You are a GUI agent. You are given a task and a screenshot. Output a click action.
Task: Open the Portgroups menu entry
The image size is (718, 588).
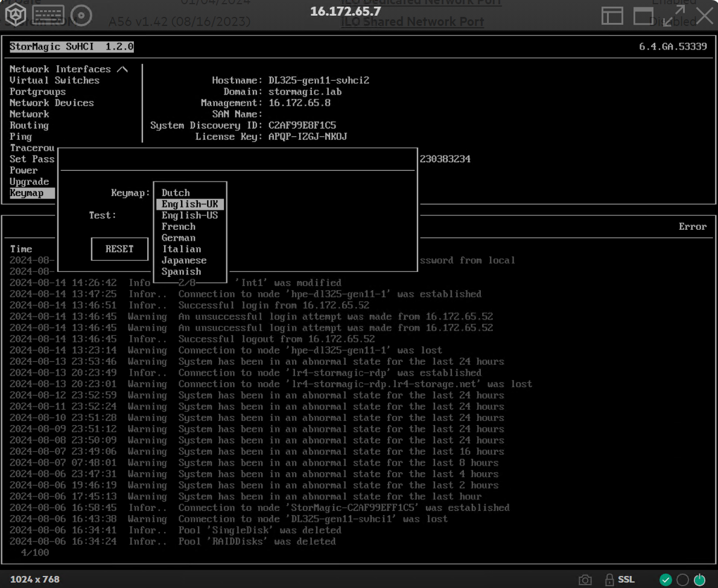37,92
